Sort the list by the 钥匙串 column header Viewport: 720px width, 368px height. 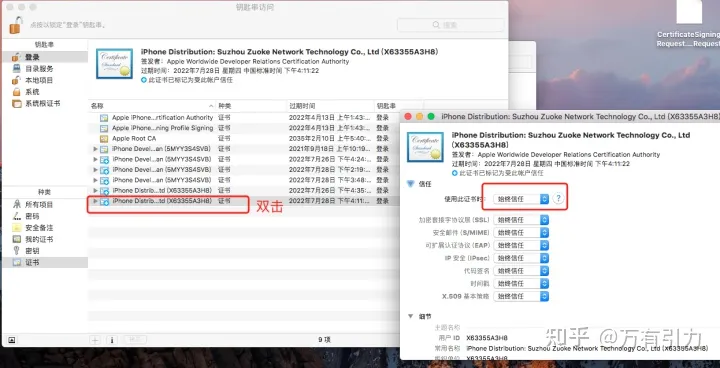tap(398, 106)
